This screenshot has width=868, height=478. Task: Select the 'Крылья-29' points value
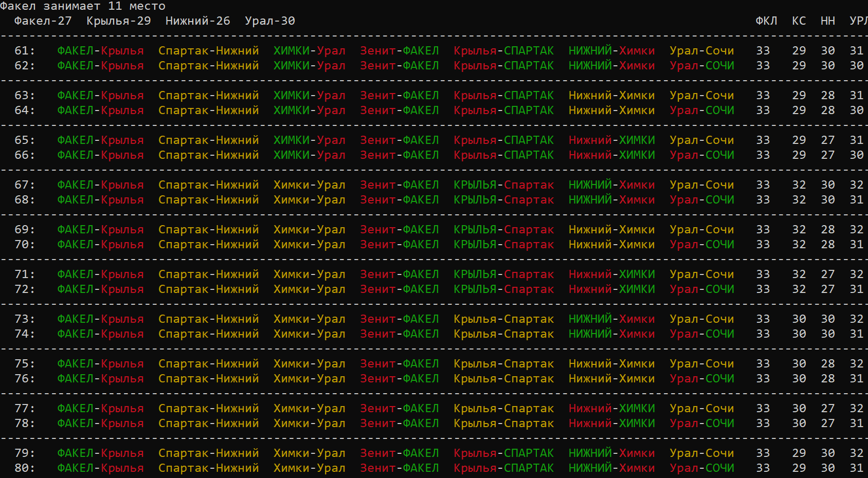click(119, 21)
